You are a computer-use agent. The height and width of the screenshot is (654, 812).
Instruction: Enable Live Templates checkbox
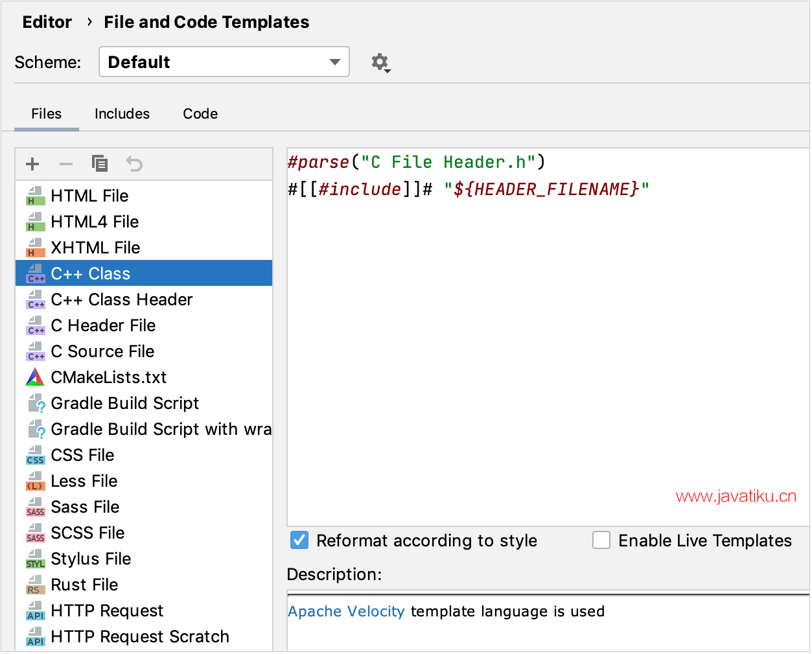[x=601, y=540]
